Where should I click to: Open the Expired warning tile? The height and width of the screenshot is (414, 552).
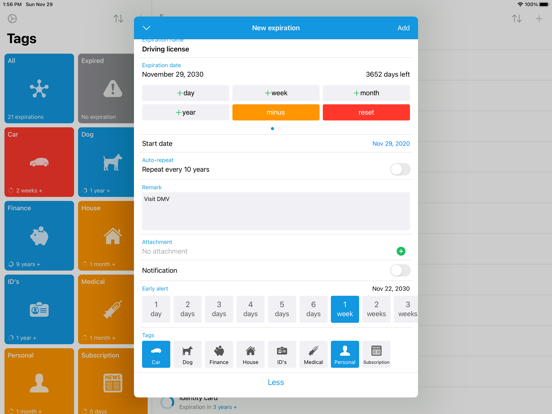tap(106, 88)
